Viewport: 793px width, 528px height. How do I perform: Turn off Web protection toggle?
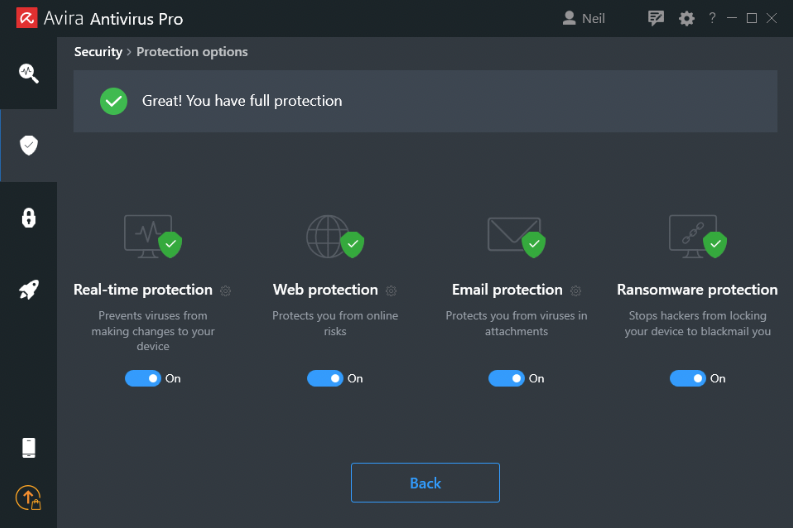click(x=325, y=378)
